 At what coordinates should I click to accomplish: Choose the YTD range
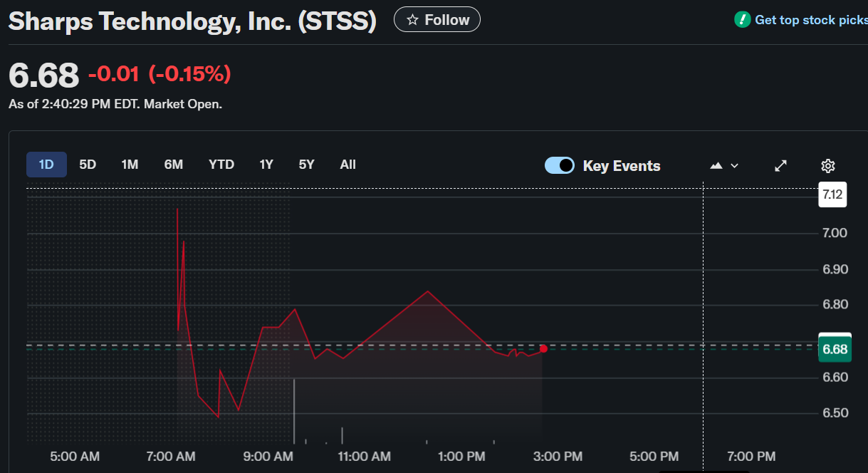pos(221,165)
